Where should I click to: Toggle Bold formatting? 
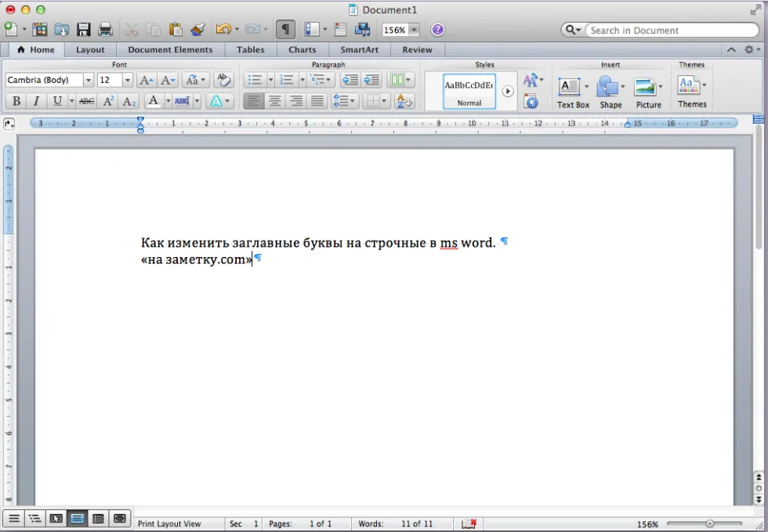[x=16, y=101]
